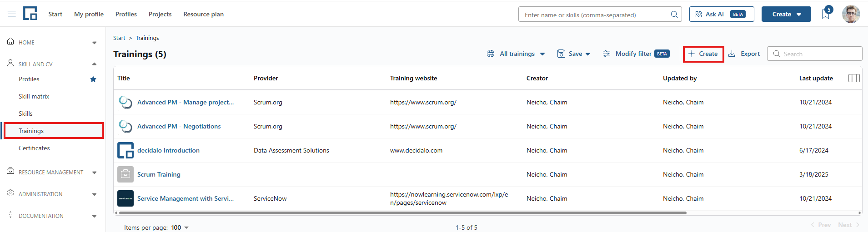Click the horizontal table scrollbar
868x232 pixels.
pyautogui.click(x=402, y=212)
